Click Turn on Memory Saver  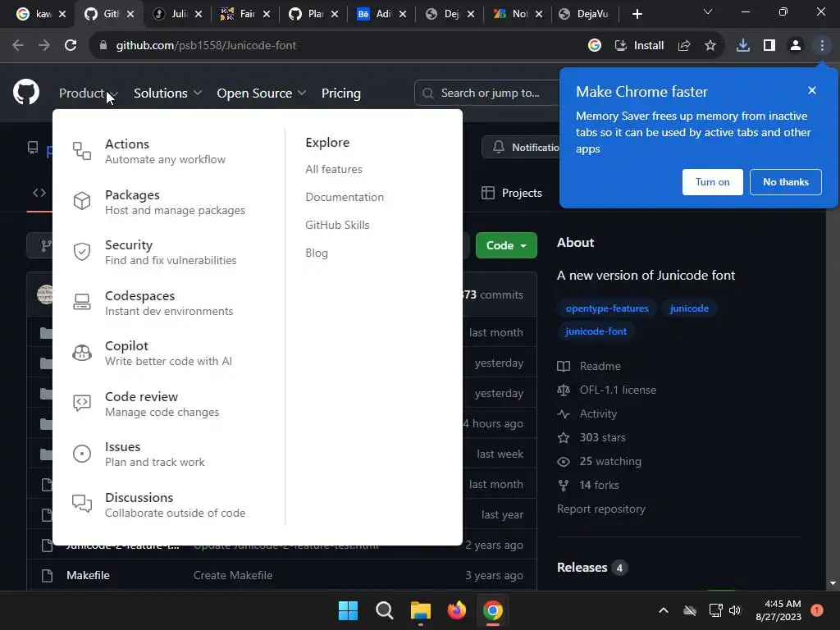[x=713, y=182]
